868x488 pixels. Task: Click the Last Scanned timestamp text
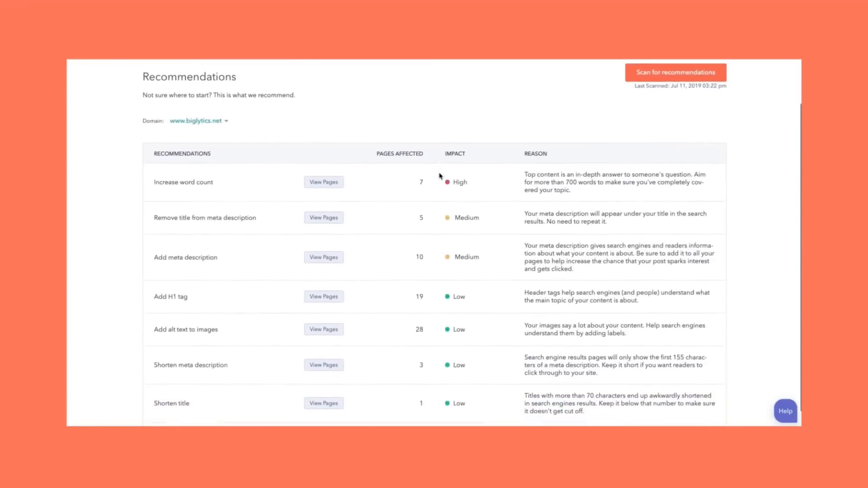click(x=680, y=86)
